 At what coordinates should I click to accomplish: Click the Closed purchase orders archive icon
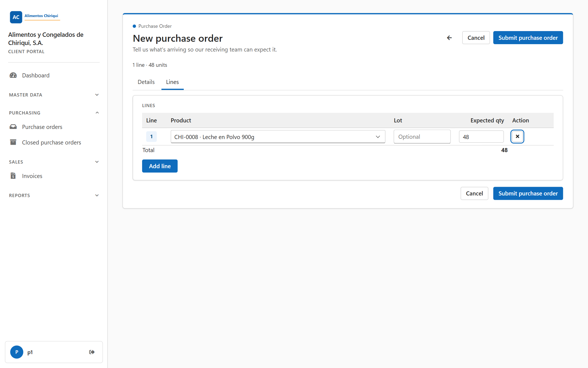coord(13,142)
